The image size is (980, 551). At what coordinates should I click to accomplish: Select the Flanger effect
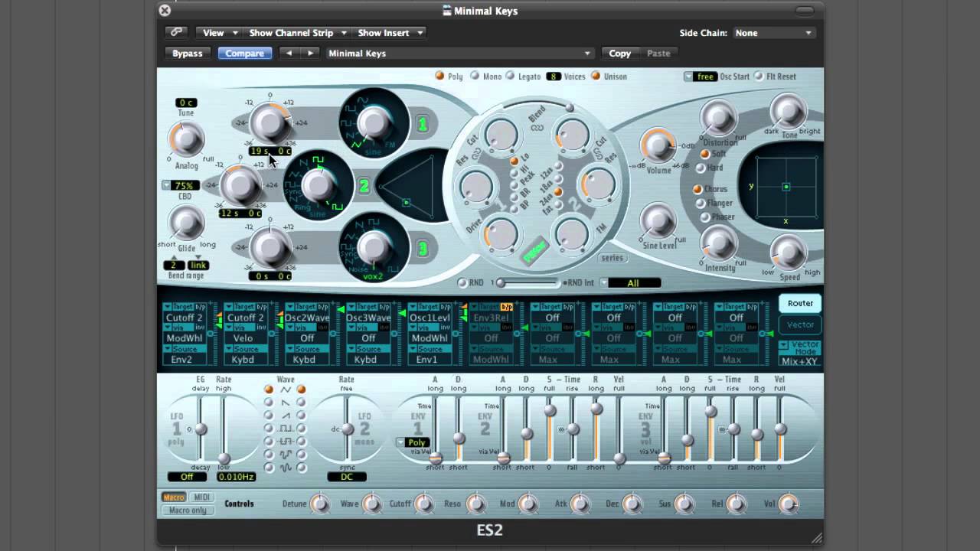coord(700,203)
